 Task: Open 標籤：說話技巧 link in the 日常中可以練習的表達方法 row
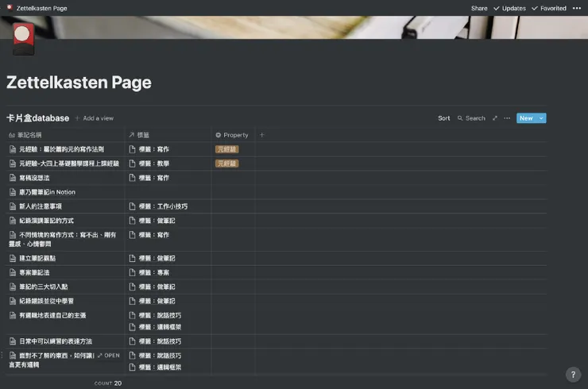[161, 341]
